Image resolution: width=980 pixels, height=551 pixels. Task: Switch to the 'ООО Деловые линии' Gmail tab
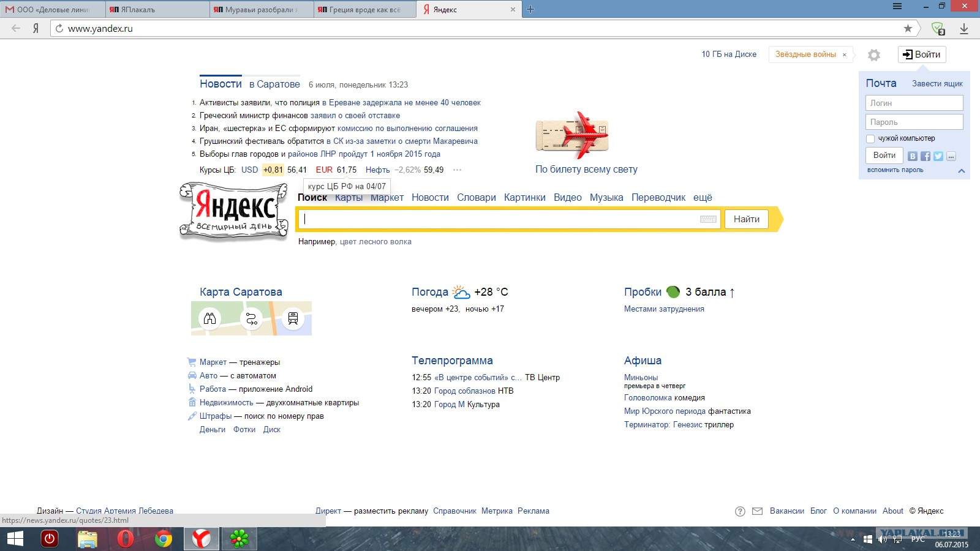coord(52,9)
